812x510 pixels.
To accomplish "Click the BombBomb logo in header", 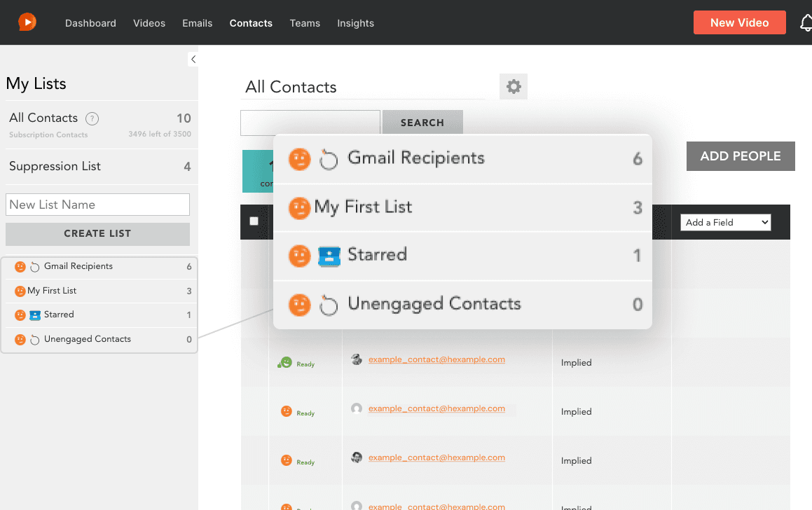I will tap(27, 22).
